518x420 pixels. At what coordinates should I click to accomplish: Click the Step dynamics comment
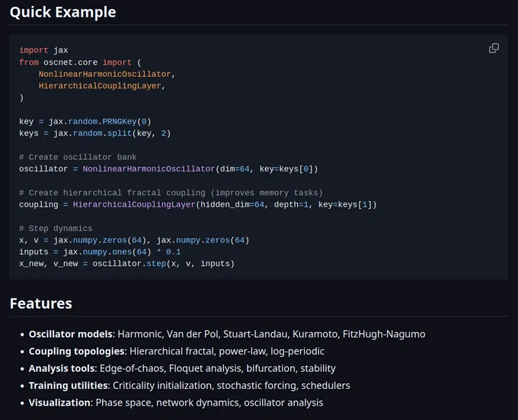point(56,229)
